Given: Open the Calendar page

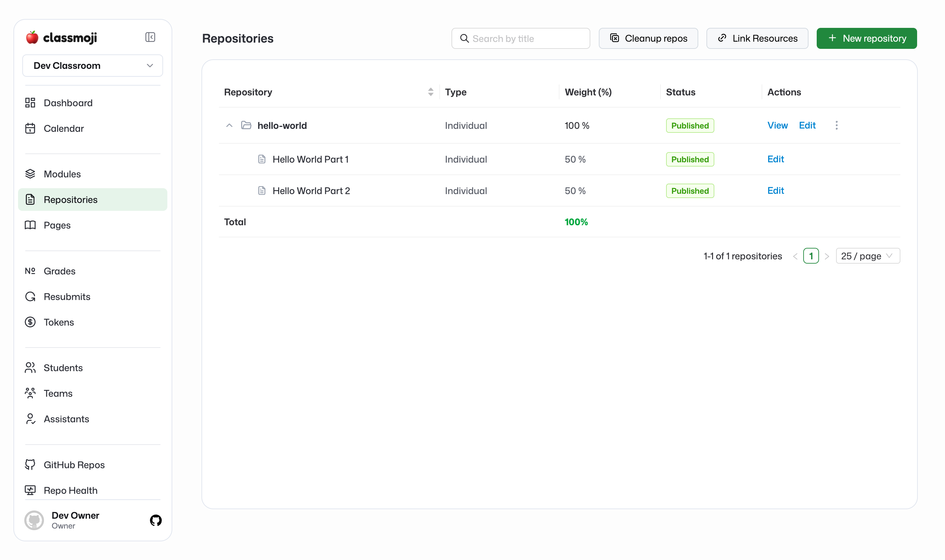Looking at the screenshot, I should 93,128.
